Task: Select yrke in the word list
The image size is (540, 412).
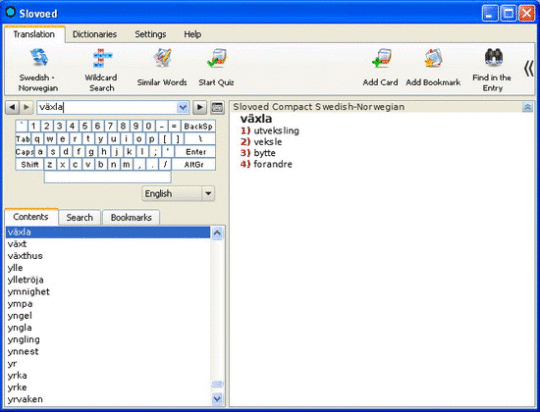Action: [107, 387]
